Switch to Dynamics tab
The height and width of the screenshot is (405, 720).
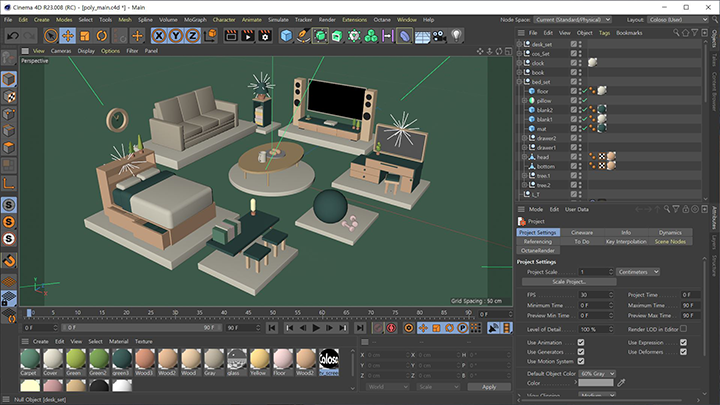click(670, 233)
